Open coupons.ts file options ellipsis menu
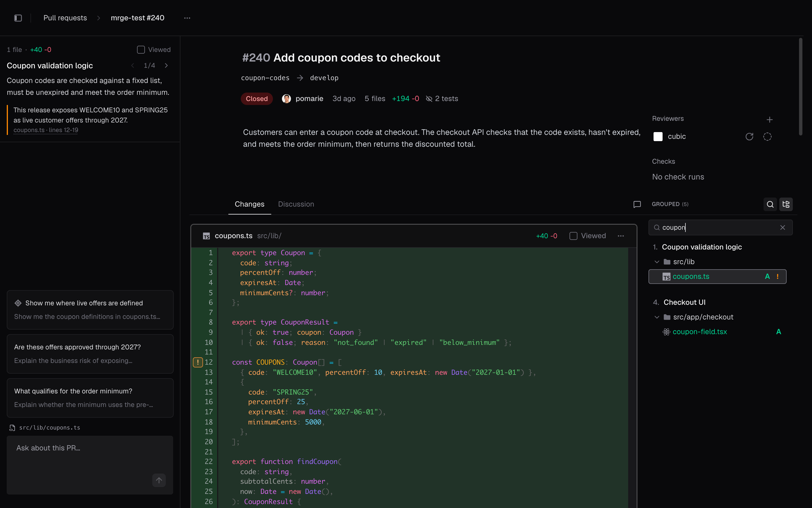This screenshot has height=508, width=812. [x=621, y=236]
